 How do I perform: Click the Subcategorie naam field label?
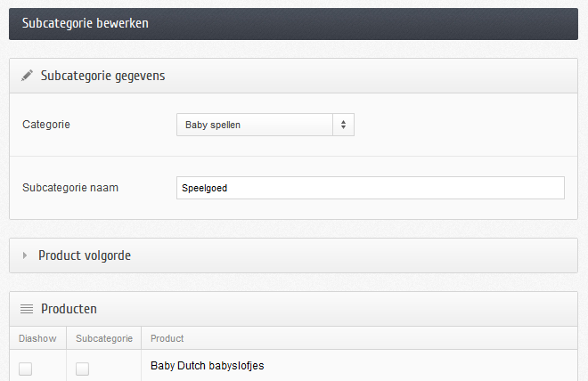click(70, 187)
